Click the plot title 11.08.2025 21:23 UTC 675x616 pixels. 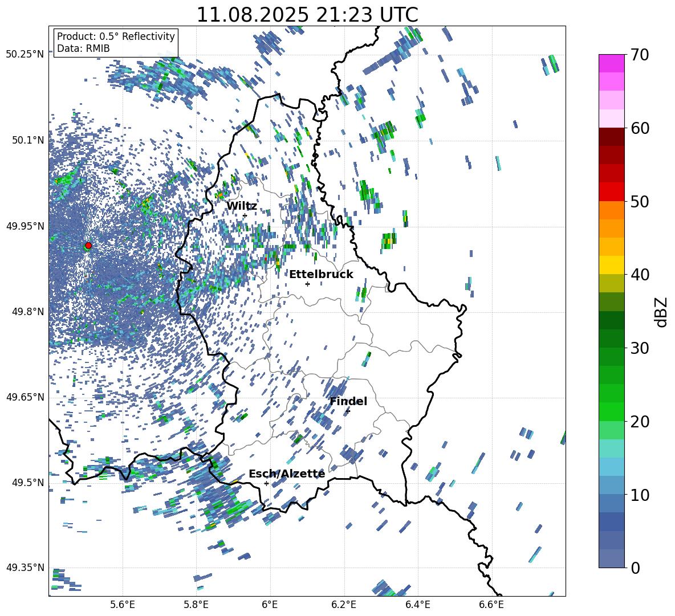coord(307,15)
